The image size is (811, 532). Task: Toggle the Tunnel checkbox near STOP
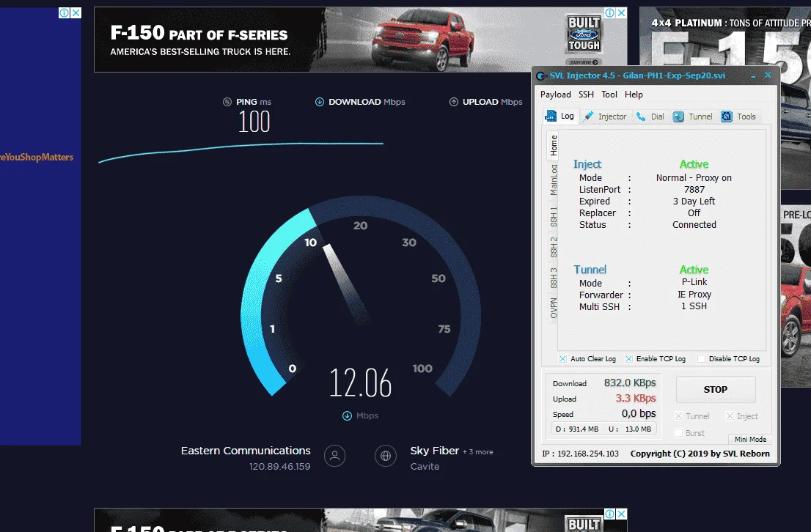tap(678, 416)
